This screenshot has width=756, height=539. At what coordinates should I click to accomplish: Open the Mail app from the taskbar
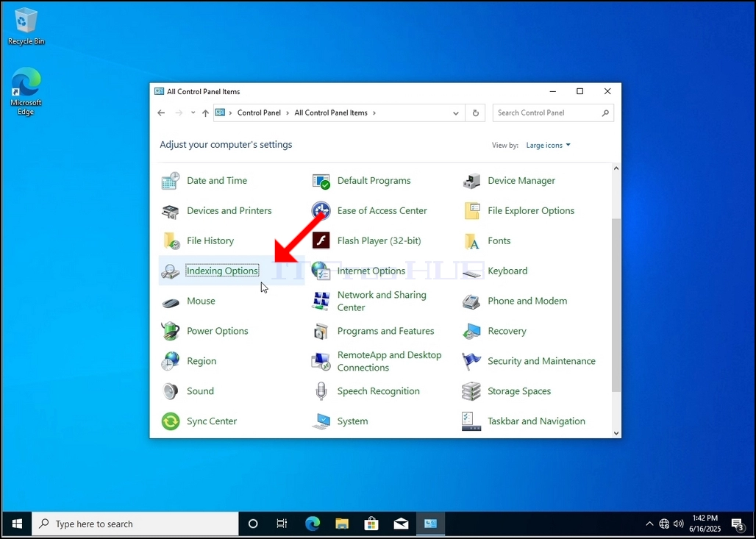coord(401,524)
